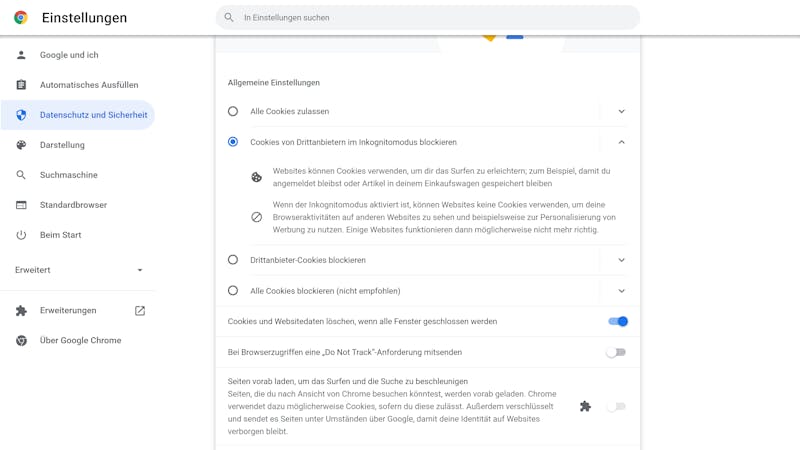800x450 pixels.
Task: Click the Chrome icon for Über Google Chrome
Action: tap(21, 340)
